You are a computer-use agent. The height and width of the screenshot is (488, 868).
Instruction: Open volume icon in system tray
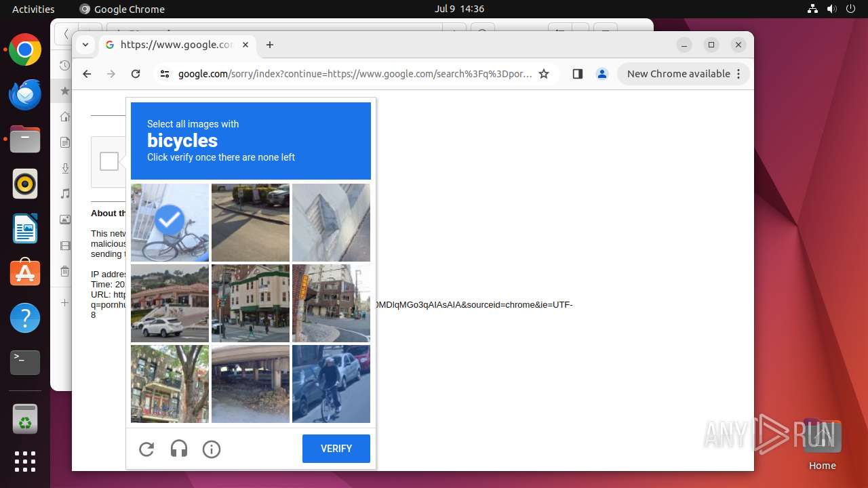click(x=832, y=9)
